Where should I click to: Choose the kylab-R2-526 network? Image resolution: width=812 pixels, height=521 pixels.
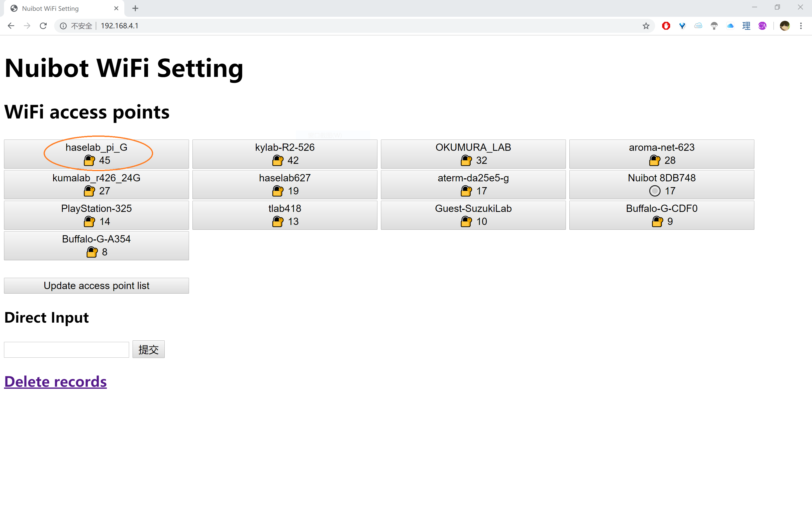285,154
